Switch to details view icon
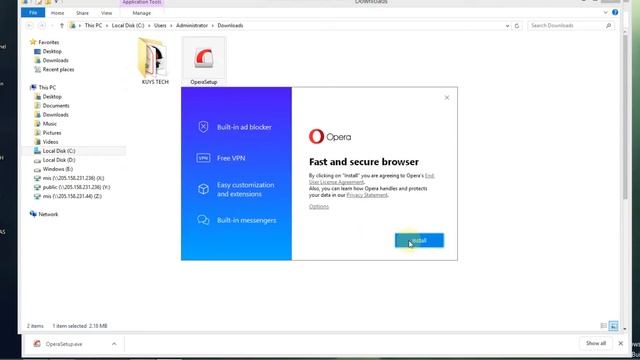The image size is (640, 360). coord(604,326)
